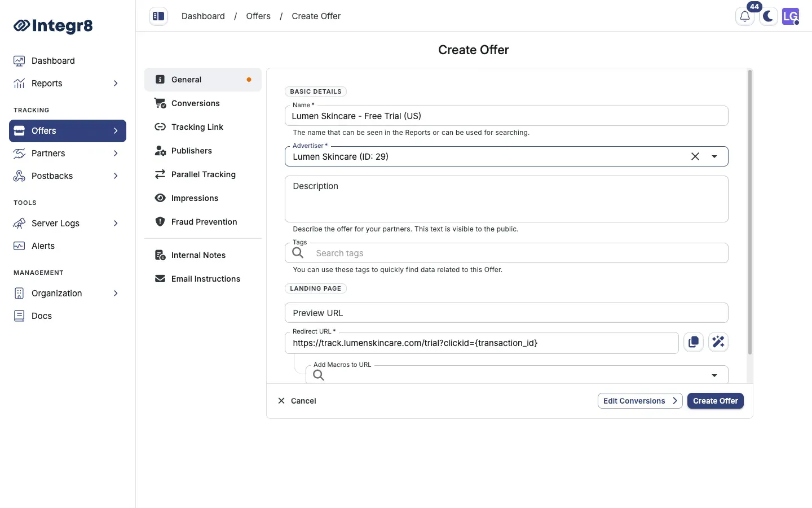Viewport: 812px width, 508px height.
Task: Open the notifications bell
Action: click(x=745, y=16)
